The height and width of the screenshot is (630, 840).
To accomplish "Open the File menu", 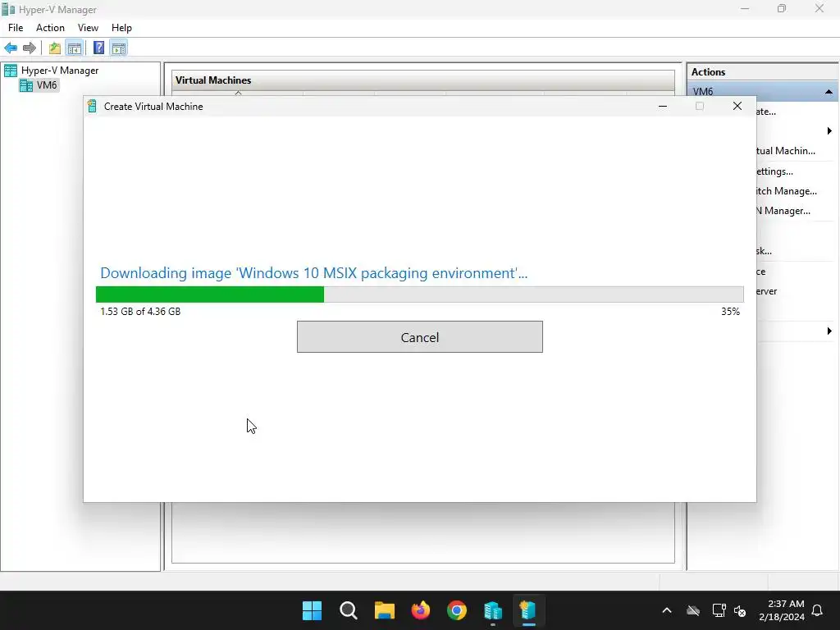I will [x=16, y=28].
